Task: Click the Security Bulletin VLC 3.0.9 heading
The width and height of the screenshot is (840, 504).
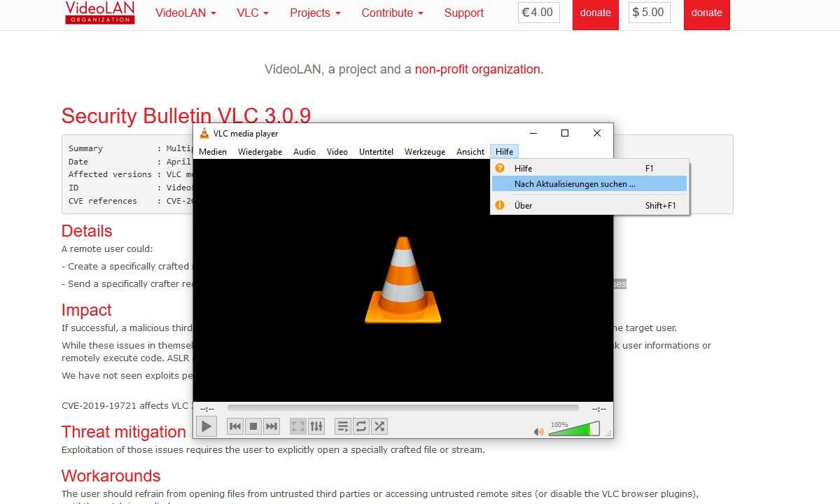Action: pyautogui.click(x=186, y=115)
